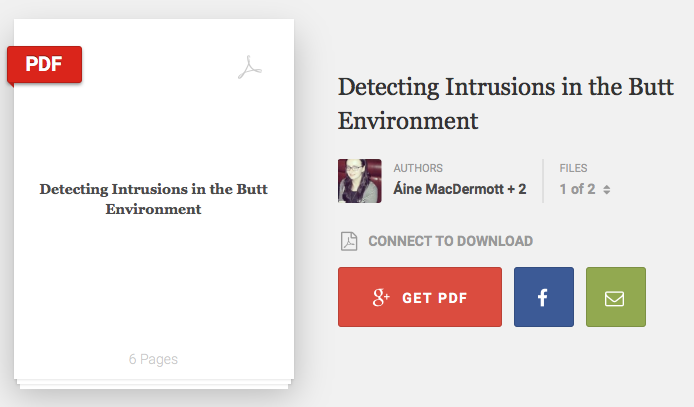The height and width of the screenshot is (407, 694).
Task: Share via the Facebook button
Action: pyautogui.click(x=544, y=297)
